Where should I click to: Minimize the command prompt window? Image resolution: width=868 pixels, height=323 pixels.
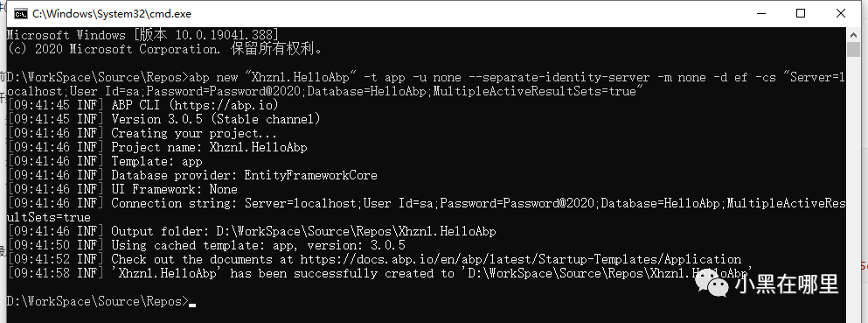(761, 13)
